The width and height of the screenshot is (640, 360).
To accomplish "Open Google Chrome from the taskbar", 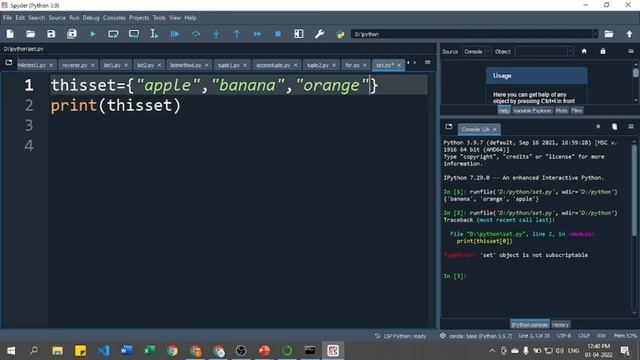I will pos(172,351).
